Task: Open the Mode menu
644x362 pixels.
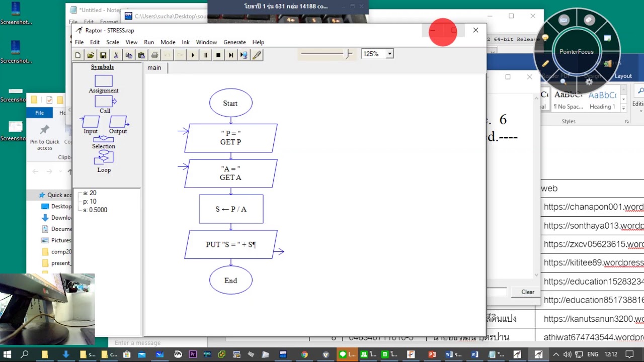Action: (x=168, y=42)
